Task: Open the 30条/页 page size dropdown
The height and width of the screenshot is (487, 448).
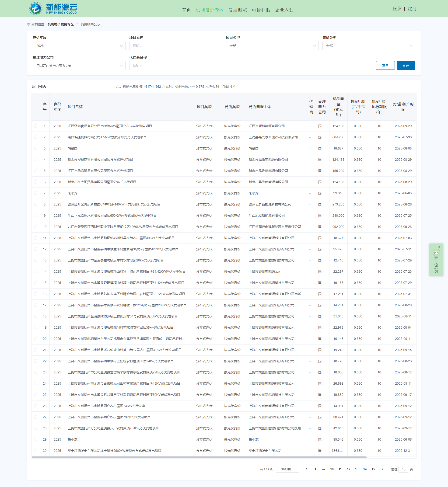Action: coord(287,469)
